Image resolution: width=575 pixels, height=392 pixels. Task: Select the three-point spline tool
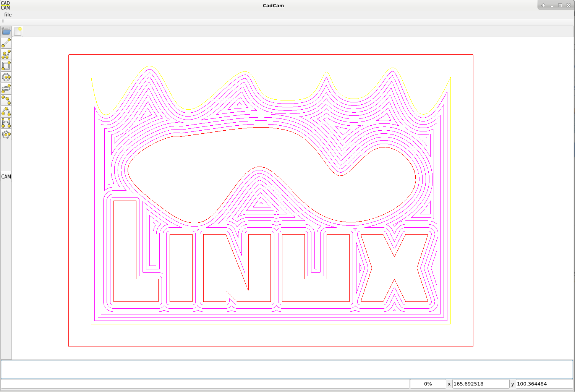(6, 100)
